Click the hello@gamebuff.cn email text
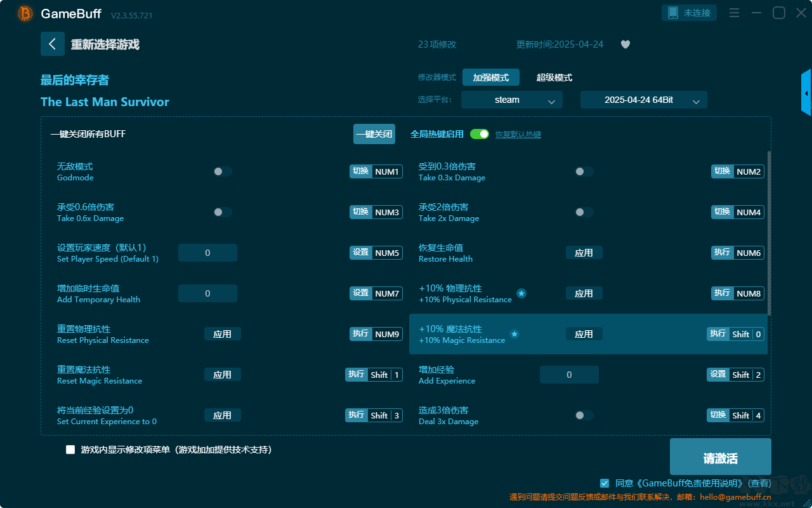The image size is (812, 508). (735, 497)
